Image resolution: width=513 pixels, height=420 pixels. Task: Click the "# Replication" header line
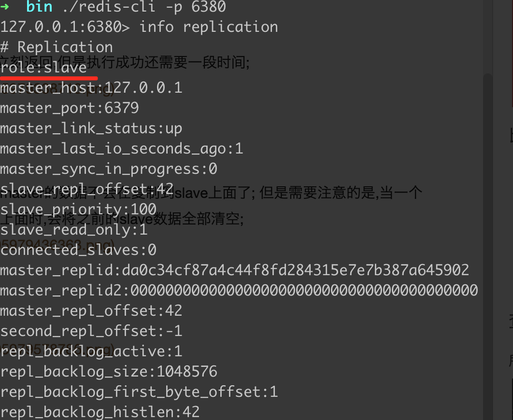tap(57, 47)
